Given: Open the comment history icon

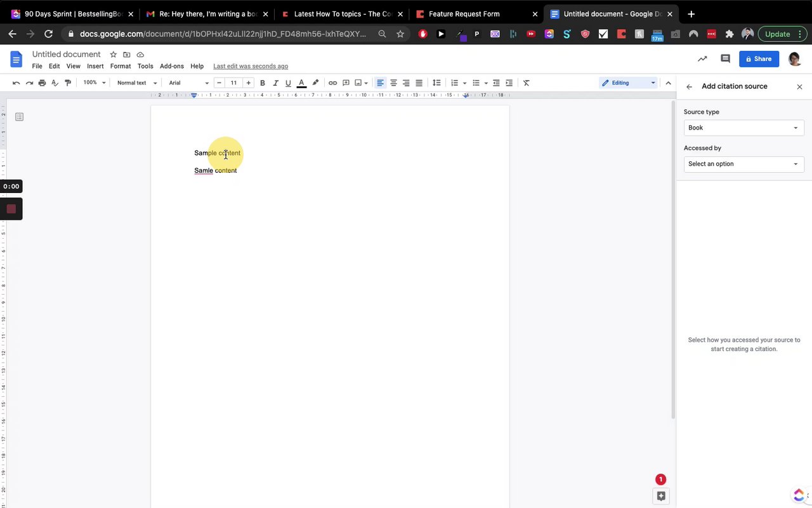Looking at the screenshot, I should [725, 58].
